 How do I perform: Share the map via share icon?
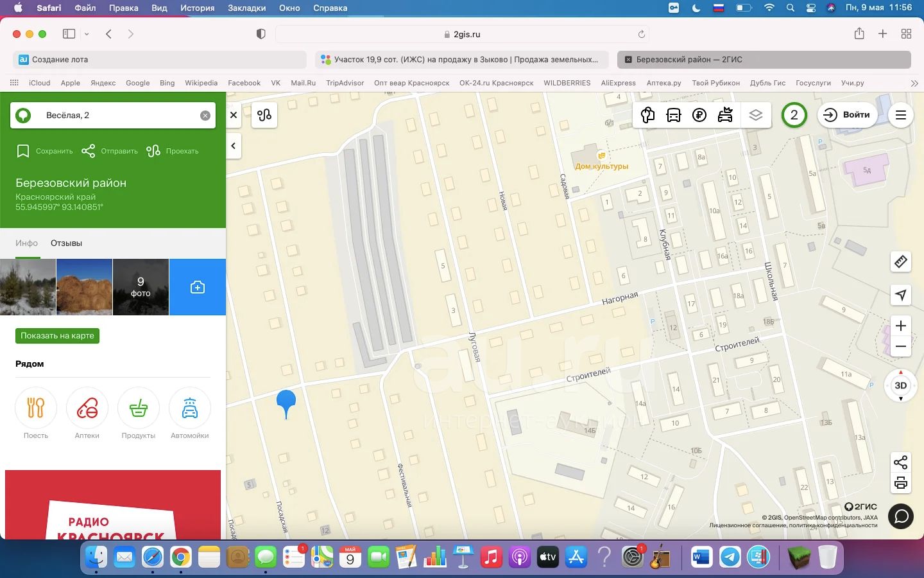(901, 462)
